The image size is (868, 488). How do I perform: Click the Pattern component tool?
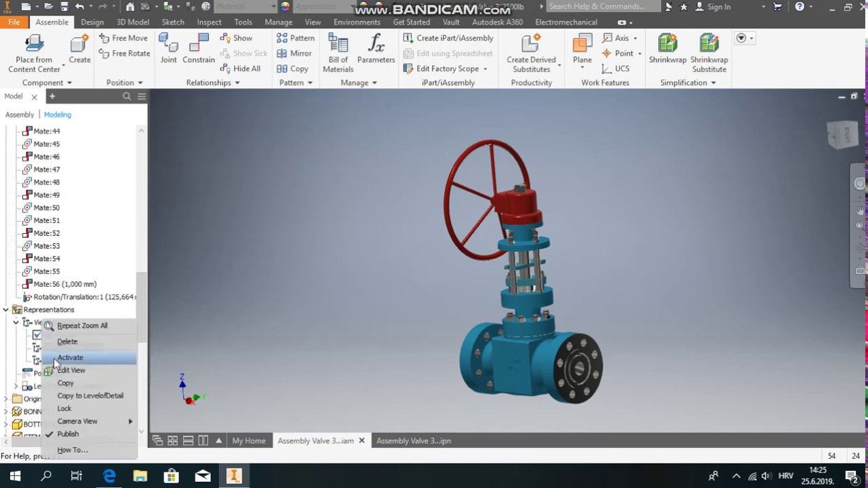(x=296, y=38)
